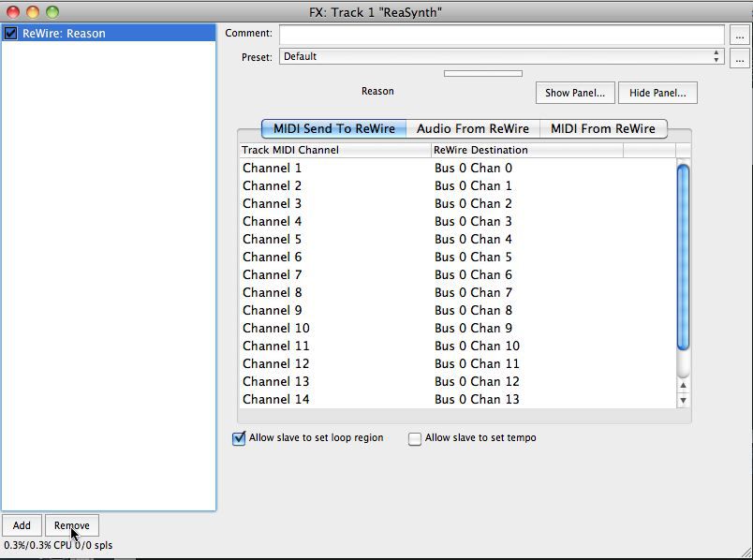The image size is (753, 560).
Task: Open the ellipsis button beside Preset
Action: [740, 59]
